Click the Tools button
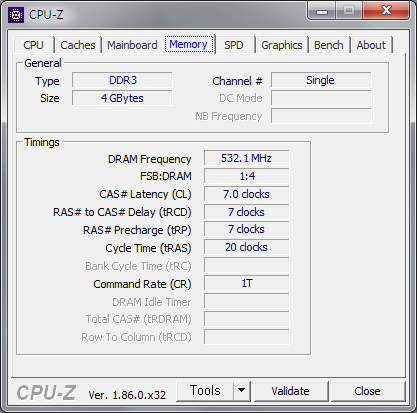 [205, 391]
